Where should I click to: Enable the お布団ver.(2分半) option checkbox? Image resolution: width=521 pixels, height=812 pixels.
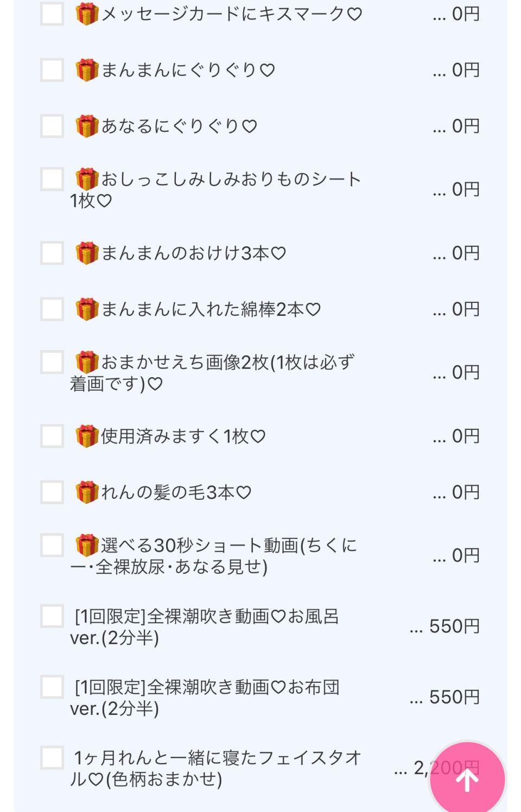[52, 687]
